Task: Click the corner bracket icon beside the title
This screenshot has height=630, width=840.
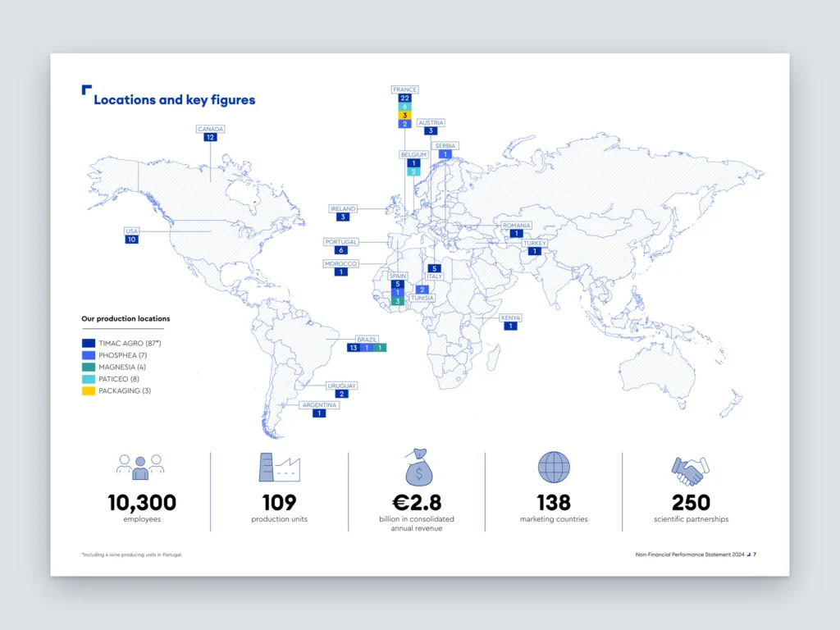Action: 86,89
